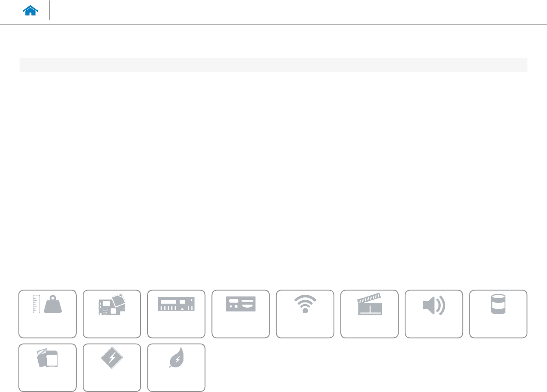Select the video clapperboard icon
This screenshot has height=392, width=547.
[369, 304]
